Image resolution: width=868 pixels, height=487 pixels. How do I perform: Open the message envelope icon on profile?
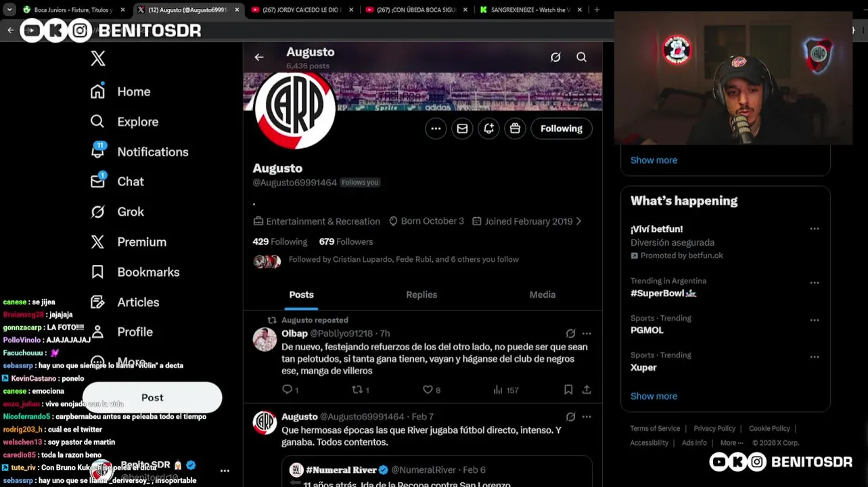[x=462, y=129]
